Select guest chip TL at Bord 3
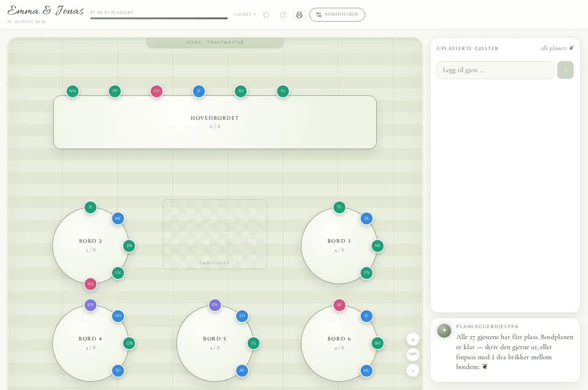 tap(339, 207)
